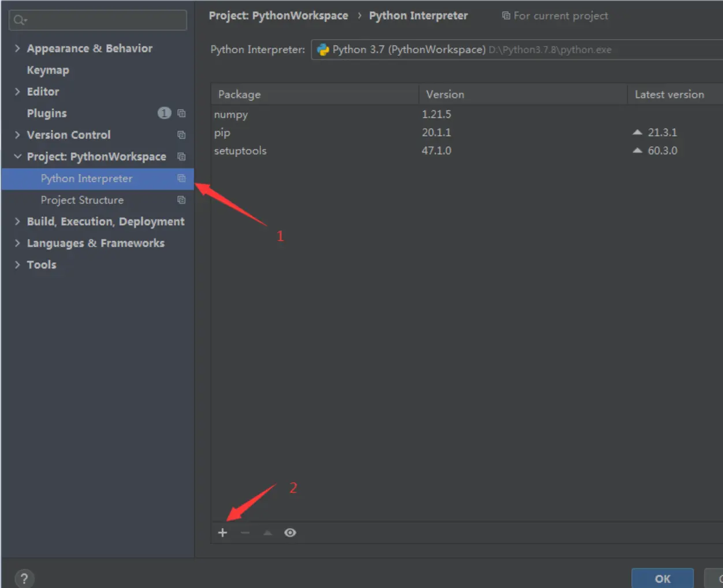Click the For current project copy icon
This screenshot has height=588, width=723.
coord(506,16)
